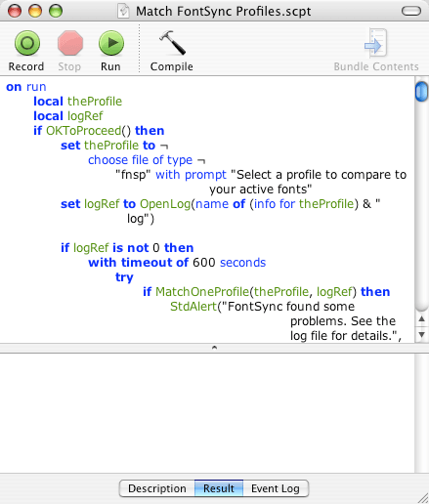
Task: Close window with red title bar button
Action: coord(15,11)
